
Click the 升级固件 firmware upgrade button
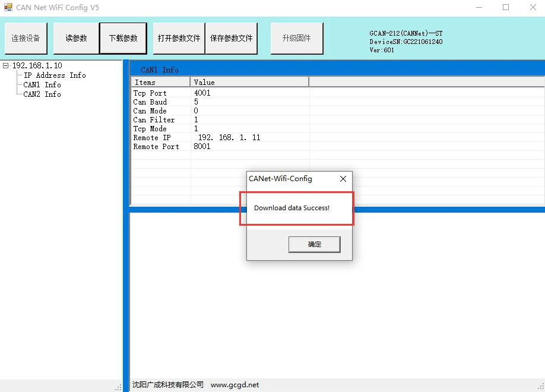297,39
